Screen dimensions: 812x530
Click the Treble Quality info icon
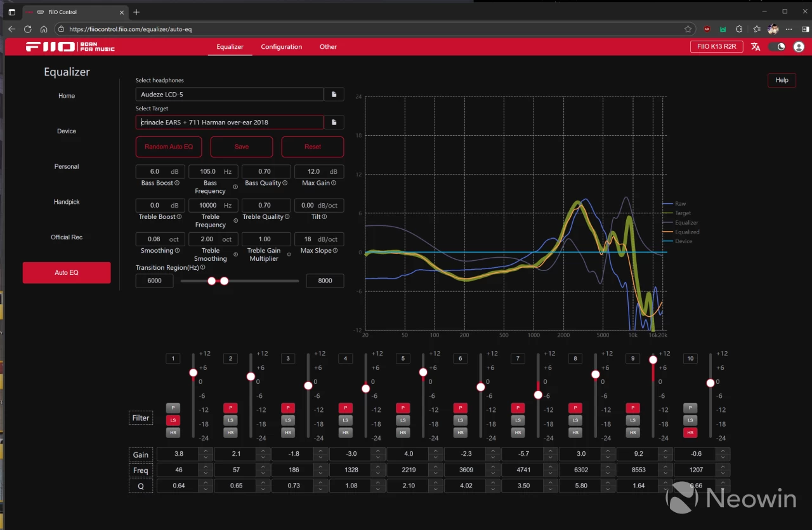tap(287, 216)
